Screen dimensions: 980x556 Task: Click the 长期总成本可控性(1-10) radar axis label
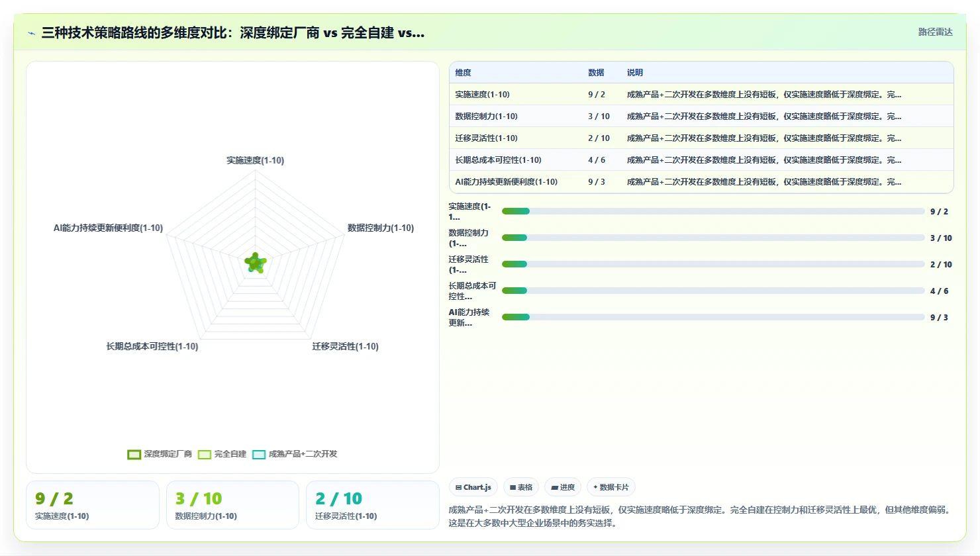[x=152, y=346]
